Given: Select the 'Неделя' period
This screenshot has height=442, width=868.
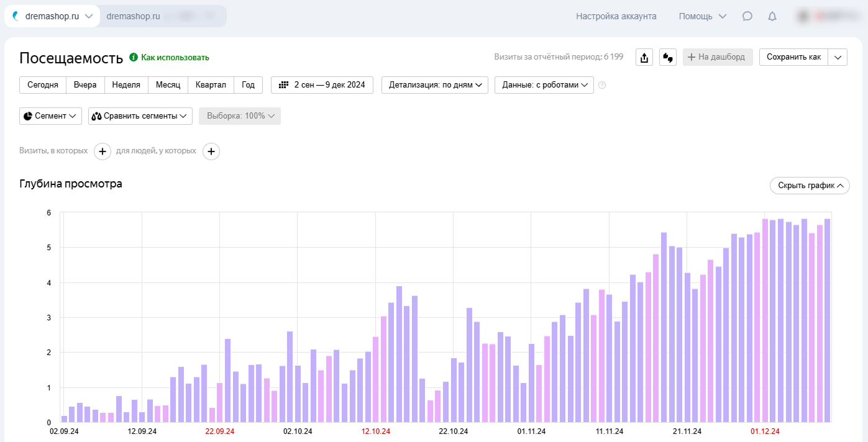Looking at the screenshot, I should tap(126, 85).
